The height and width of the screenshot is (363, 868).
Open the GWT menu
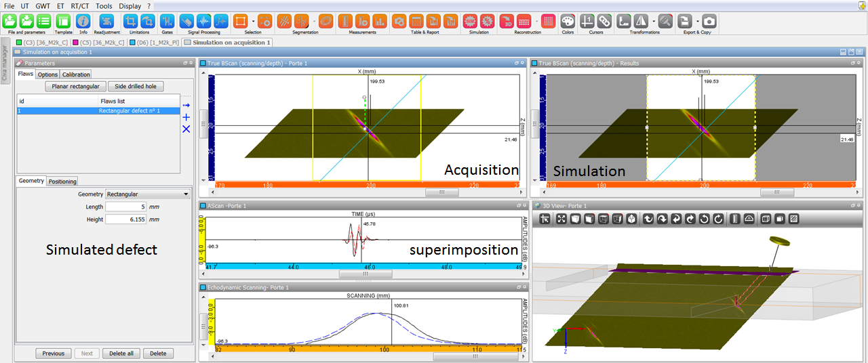coord(43,5)
